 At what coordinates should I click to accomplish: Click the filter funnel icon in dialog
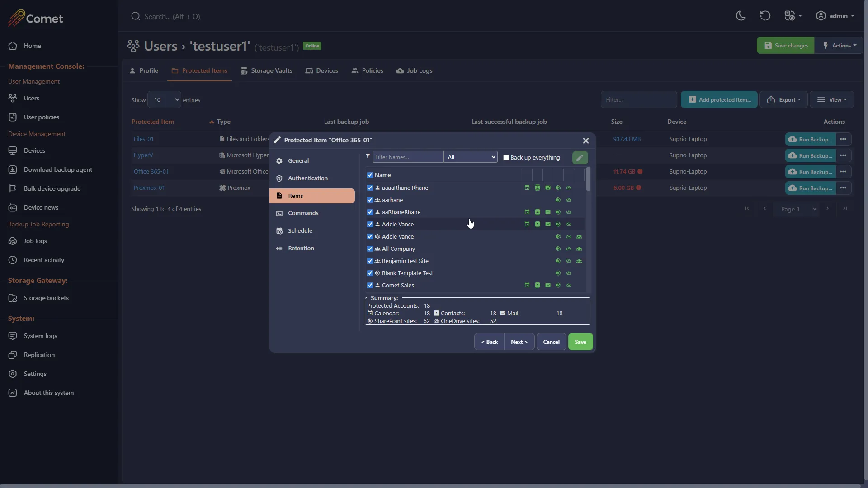coord(368,156)
